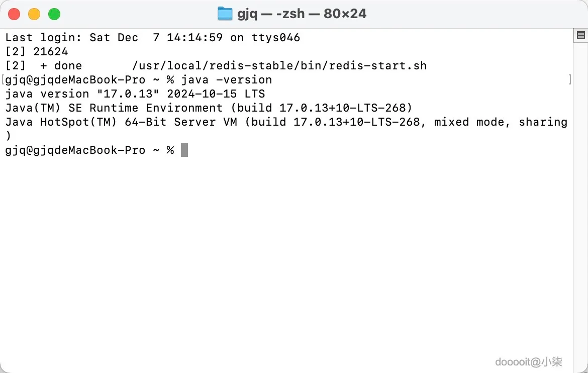This screenshot has height=373, width=588.
Task: Click the right bracket mark ending the java prompt line
Action: click(x=569, y=79)
